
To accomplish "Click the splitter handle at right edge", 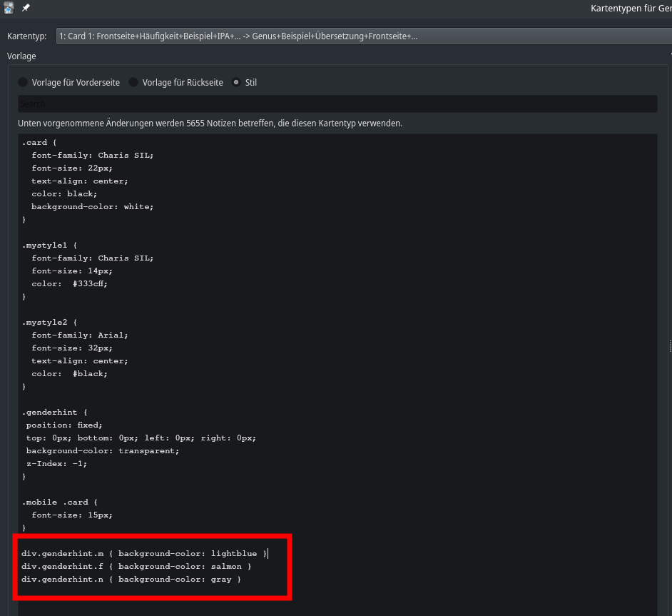I will click(x=670, y=345).
